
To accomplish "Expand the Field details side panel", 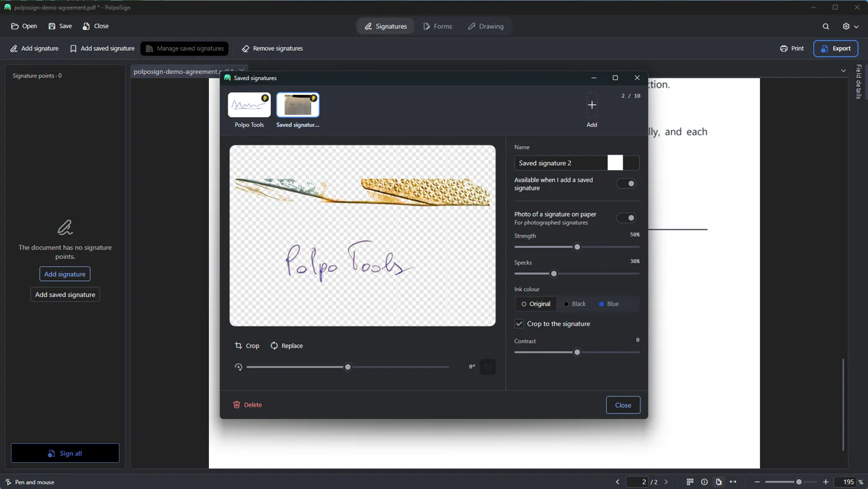I will pyautogui.click(x=859, y=81).
